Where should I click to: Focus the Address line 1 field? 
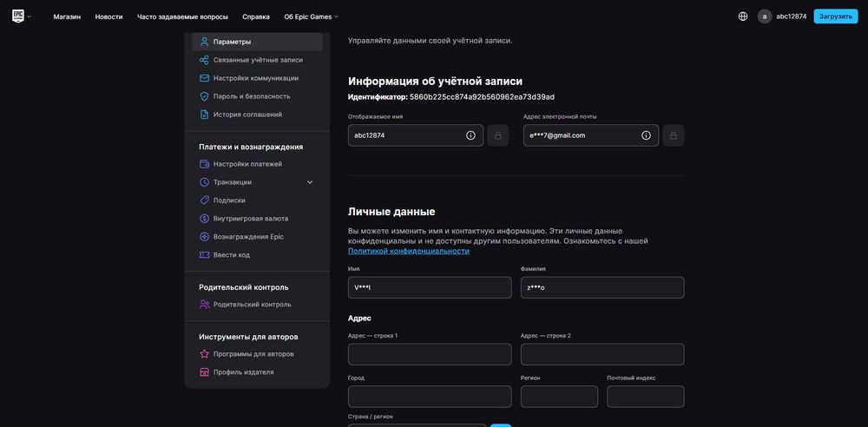tap(430, 354)
